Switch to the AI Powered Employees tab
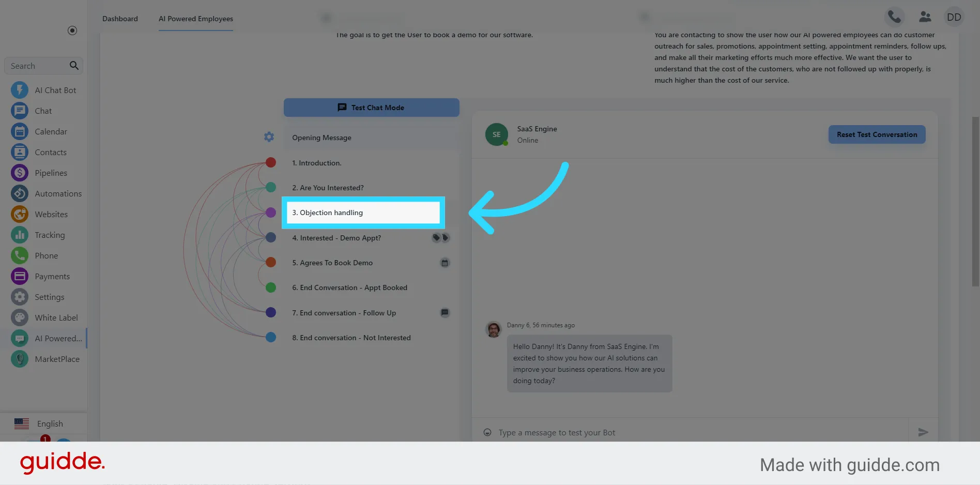 pyautogui.click(x=196, y=19)
